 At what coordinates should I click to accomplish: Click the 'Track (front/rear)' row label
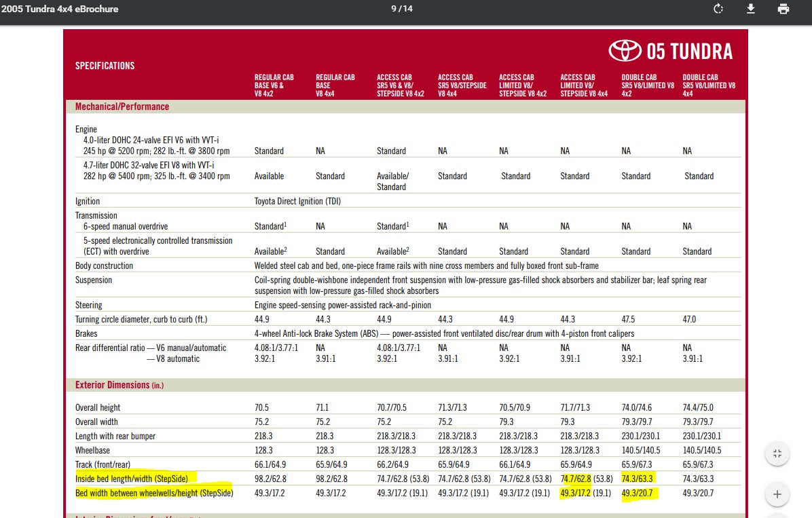[103, 464]
